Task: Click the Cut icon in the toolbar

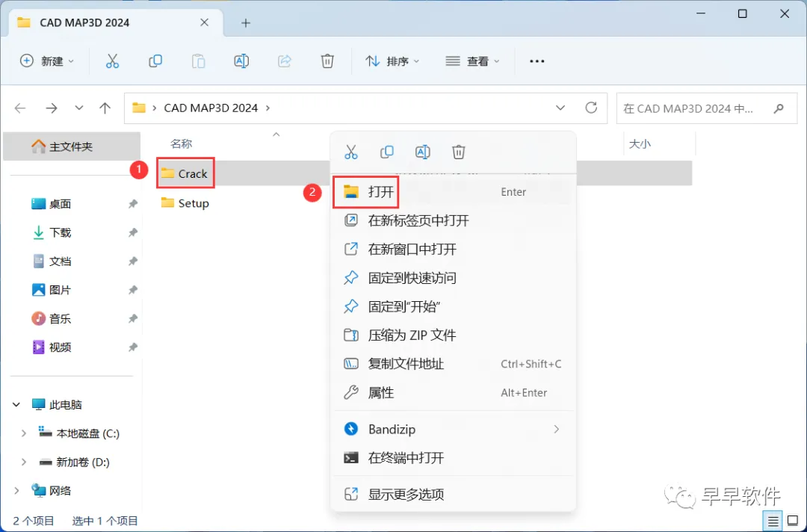Action: [x=112, y=61]
